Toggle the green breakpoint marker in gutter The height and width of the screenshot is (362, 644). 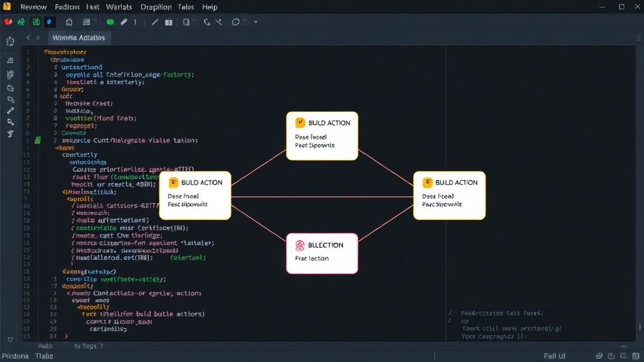[x=38, y=140]
